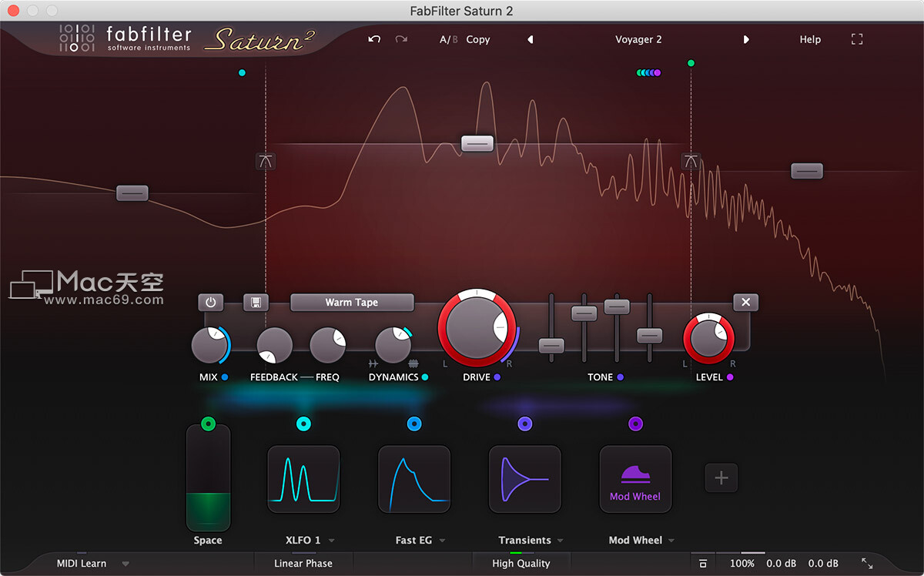924x576 pixels.
Task: Expand the Transients source menu arrow
Action: 561,541
